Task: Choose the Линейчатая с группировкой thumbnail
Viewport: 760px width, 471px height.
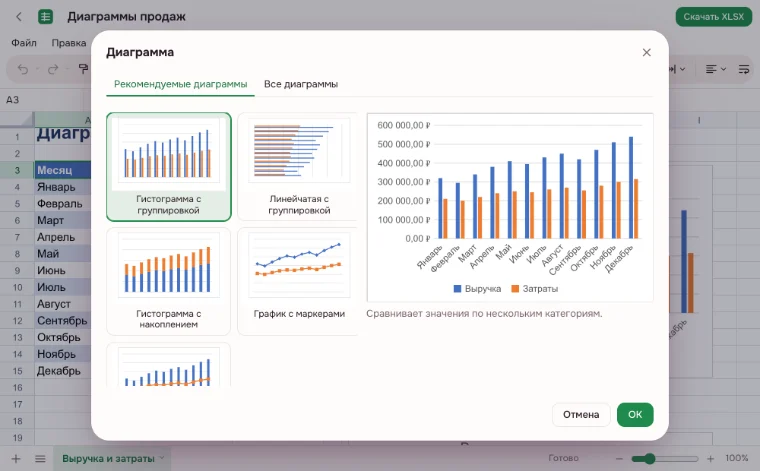Action: pyautogui.click(x=299, y=167)
